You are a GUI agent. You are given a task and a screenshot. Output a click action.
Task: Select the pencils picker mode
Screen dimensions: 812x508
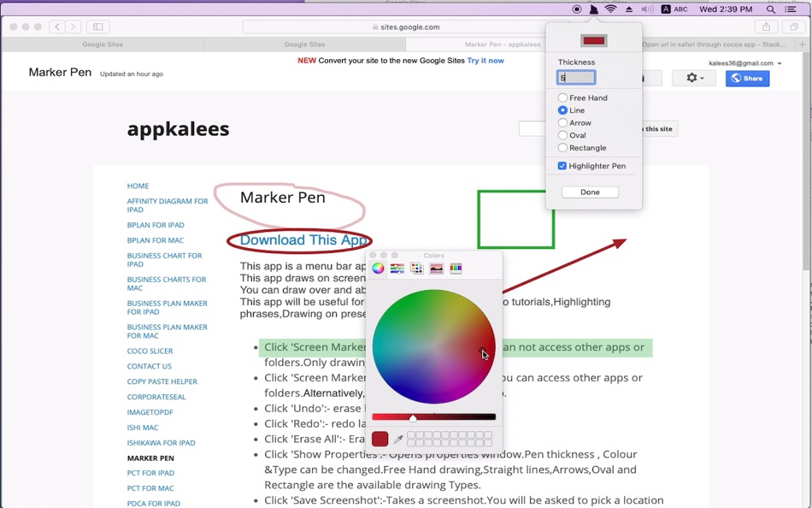click(456, 268)
